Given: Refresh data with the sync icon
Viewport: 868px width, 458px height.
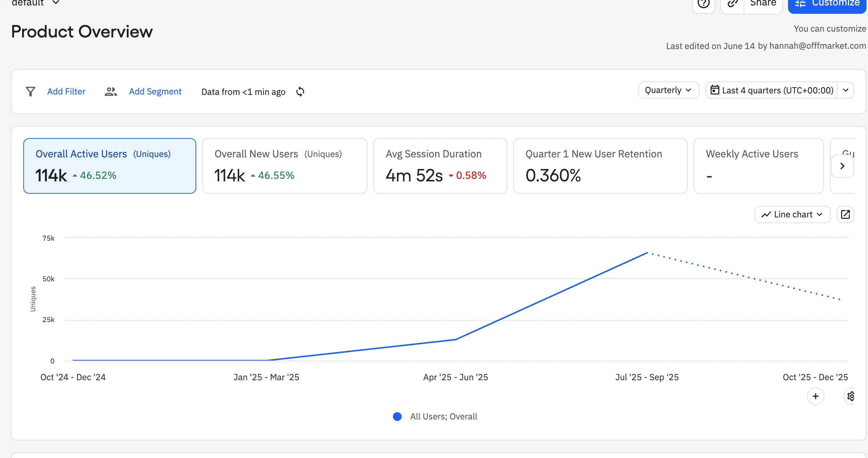Looking at the screenshot, I should tap(300, 92).
